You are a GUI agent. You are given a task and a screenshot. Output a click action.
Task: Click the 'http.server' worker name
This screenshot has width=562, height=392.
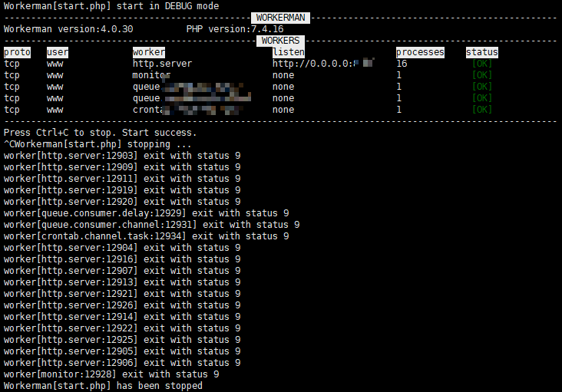[162, 64]
